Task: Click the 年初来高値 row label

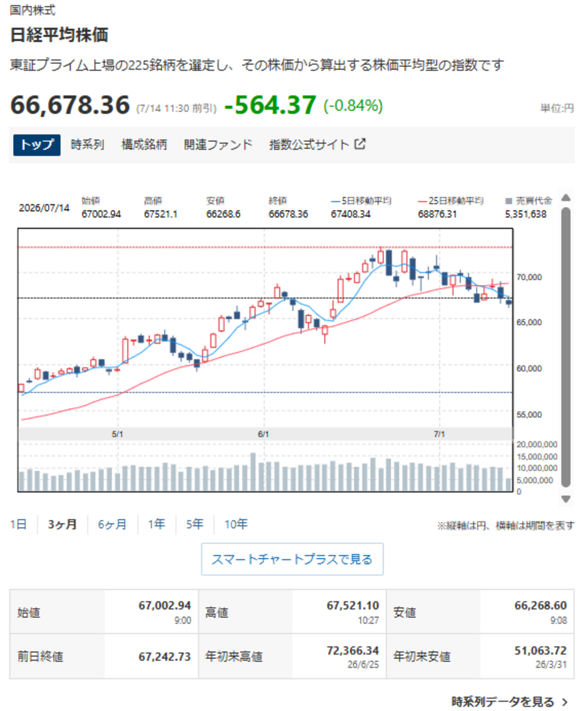Action: click(x=234, y=656)
